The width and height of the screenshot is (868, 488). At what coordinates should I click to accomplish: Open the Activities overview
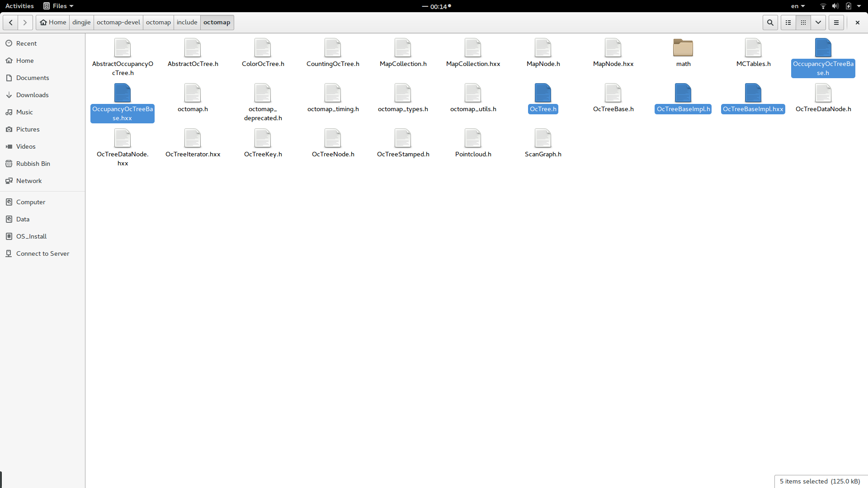(x=19, y=6)
